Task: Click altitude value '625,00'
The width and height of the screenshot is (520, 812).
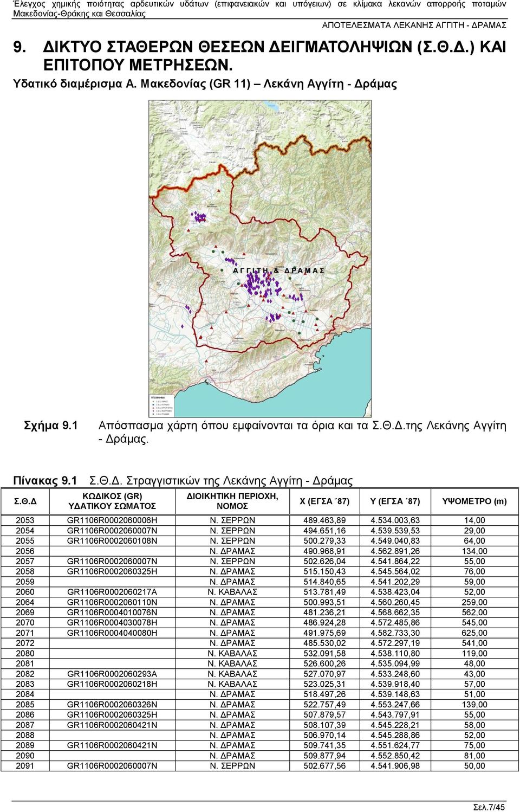Action: [474, 633]
